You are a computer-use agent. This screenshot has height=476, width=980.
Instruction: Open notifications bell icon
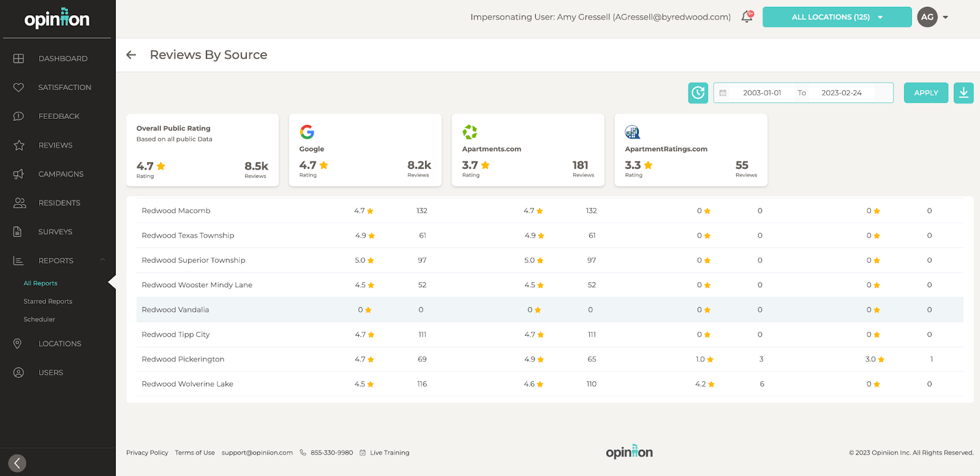click(747, 17)
